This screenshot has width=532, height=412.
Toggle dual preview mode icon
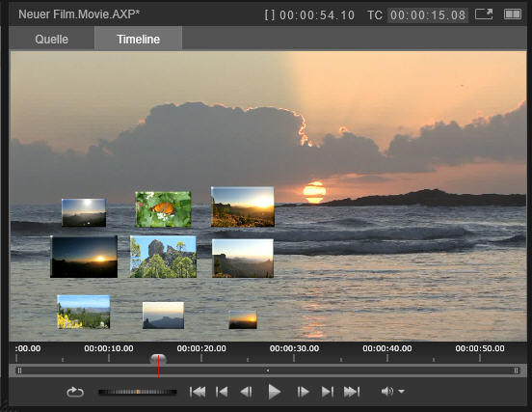point(513,14)
